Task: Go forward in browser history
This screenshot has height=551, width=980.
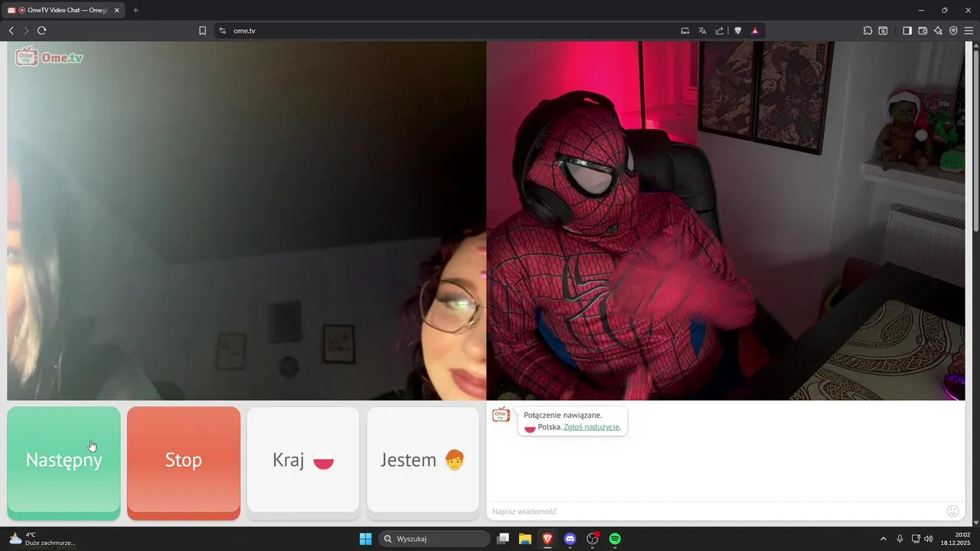Action: click(x=26, y=31)
